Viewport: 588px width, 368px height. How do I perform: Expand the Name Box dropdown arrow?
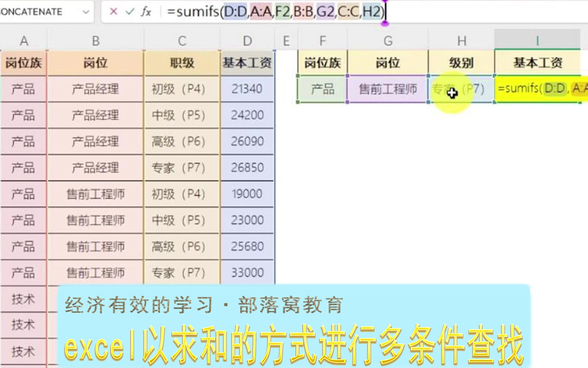pyautogui.click(x=86, y=12)
